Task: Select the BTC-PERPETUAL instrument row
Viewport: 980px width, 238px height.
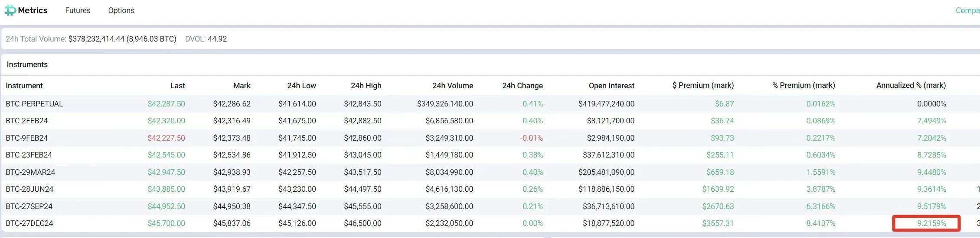Action: (34, 104)
